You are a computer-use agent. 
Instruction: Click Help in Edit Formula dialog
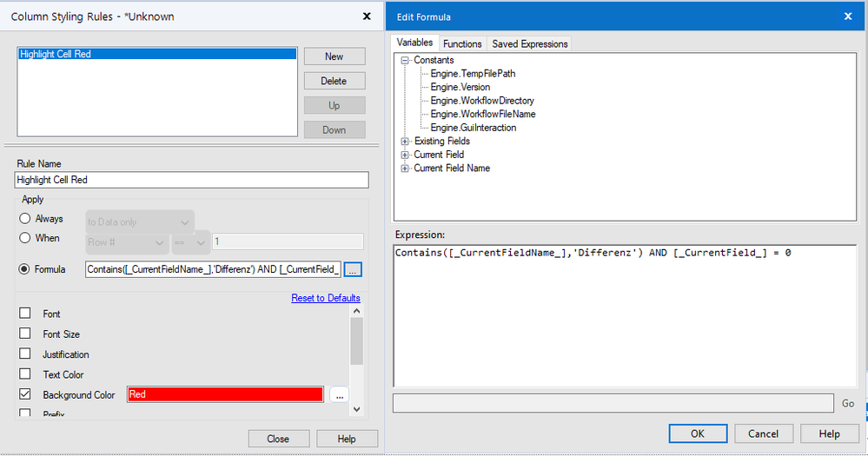click(x=829, y=434)
